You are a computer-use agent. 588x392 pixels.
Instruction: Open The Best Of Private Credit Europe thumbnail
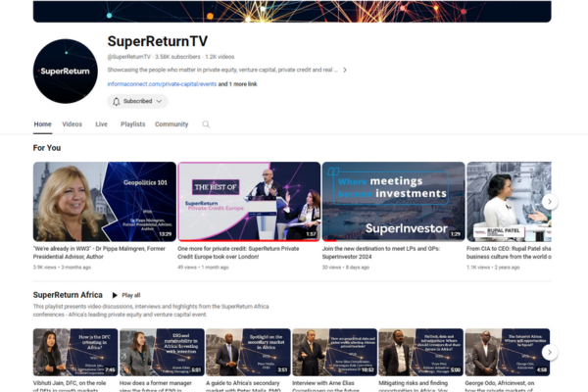point(249,202)
